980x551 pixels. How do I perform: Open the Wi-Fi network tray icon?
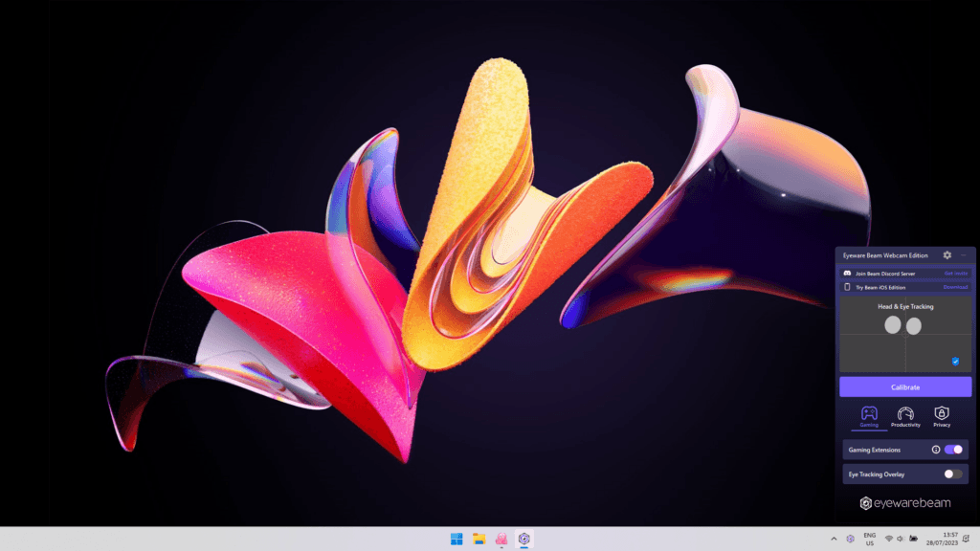(889, 539)
